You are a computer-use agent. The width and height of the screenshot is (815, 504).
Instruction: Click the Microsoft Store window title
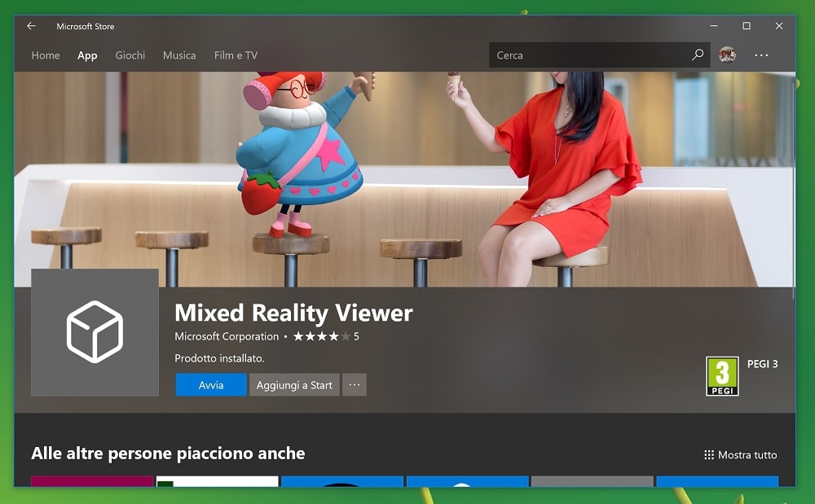tap(86, 27)
